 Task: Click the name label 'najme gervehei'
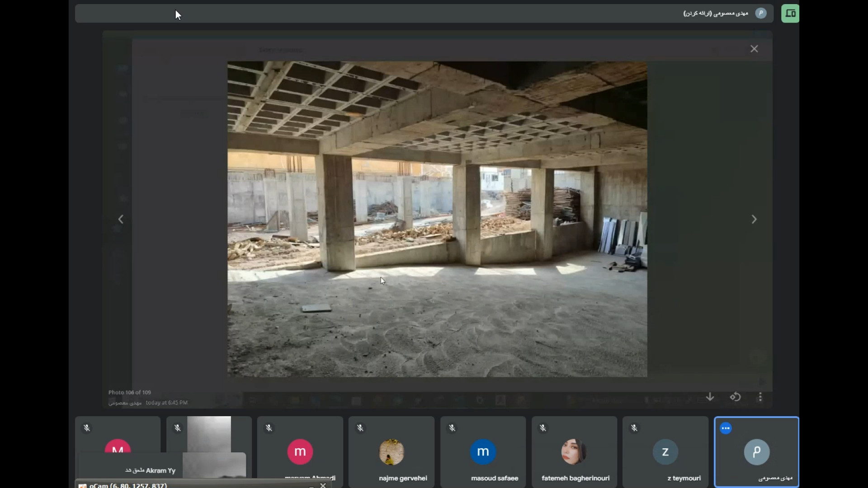[x=403, y=478]
